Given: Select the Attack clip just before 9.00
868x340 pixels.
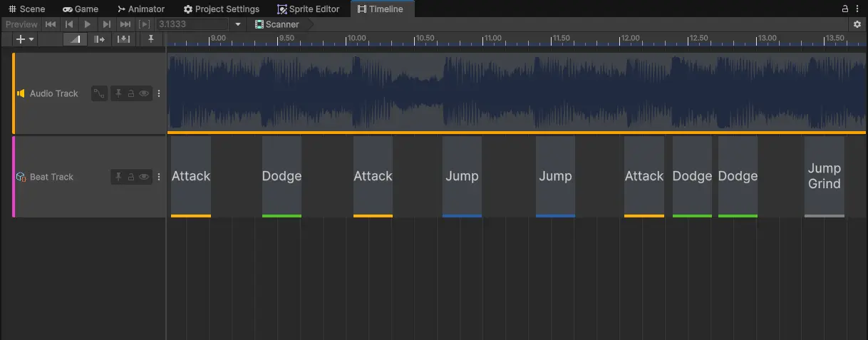Looking at the screenshot, I should pyautogui.click(x=191, y=177).
